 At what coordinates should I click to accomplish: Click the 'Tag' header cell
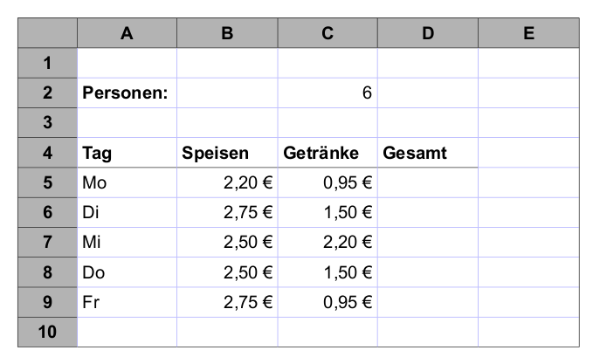pos(127,153)
